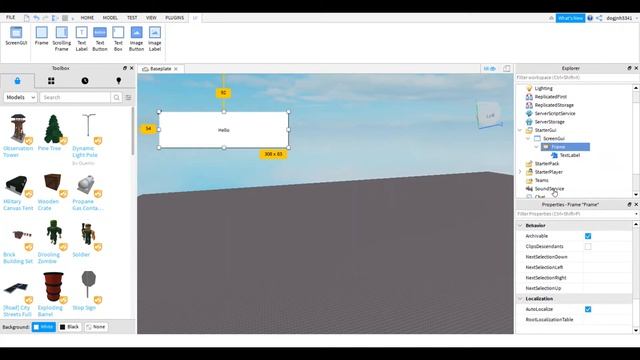The image size is (640, 360).
Task: Open the Toolbox recent clock tab
Action: 85,81
